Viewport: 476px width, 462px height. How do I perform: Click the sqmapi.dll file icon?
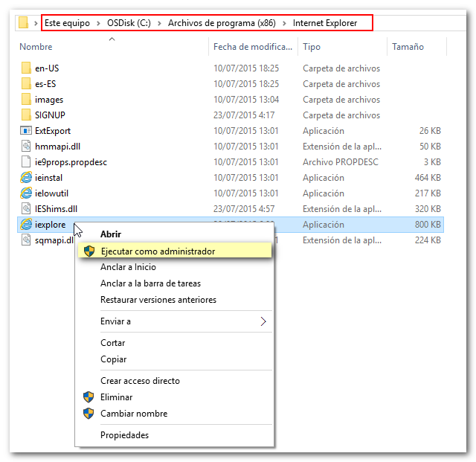[26, 240]
